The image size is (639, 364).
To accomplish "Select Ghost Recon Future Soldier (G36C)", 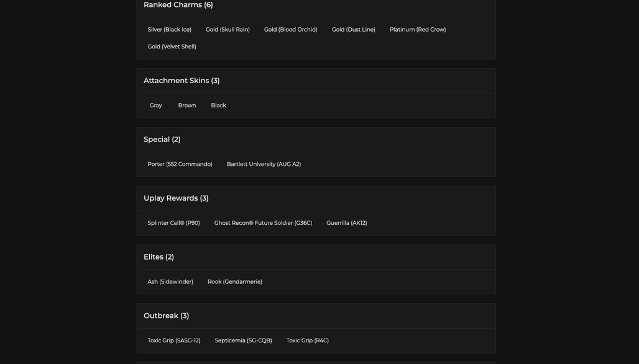I will pyautogui.click(x=263, y=223).
